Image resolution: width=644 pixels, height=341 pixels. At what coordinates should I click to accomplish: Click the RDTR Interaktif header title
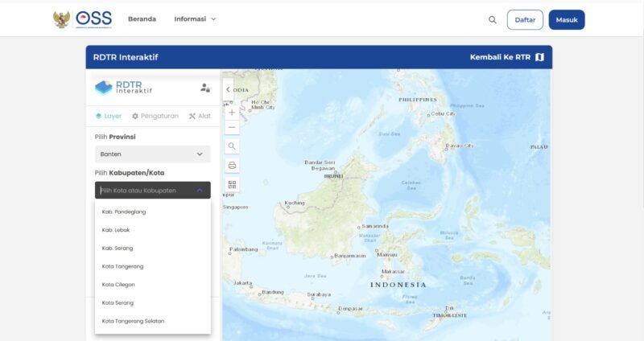click(126, 57)
